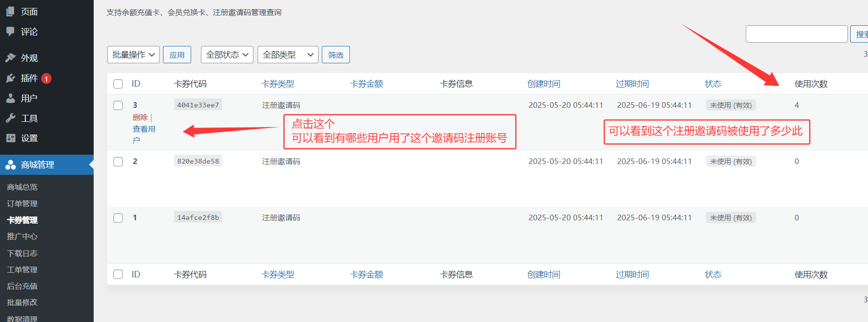Click the search input field
Screen dimensions: 868x322
click(x=796, y=34)
